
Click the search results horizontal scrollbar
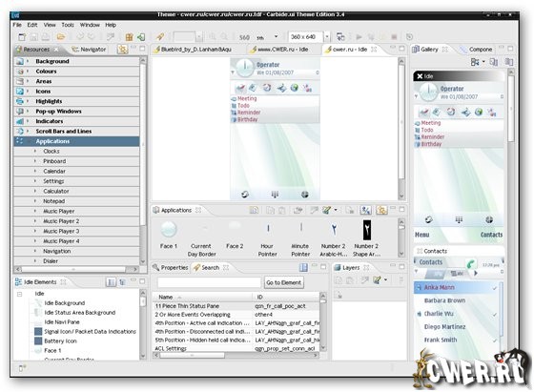(x=236, y=355)
